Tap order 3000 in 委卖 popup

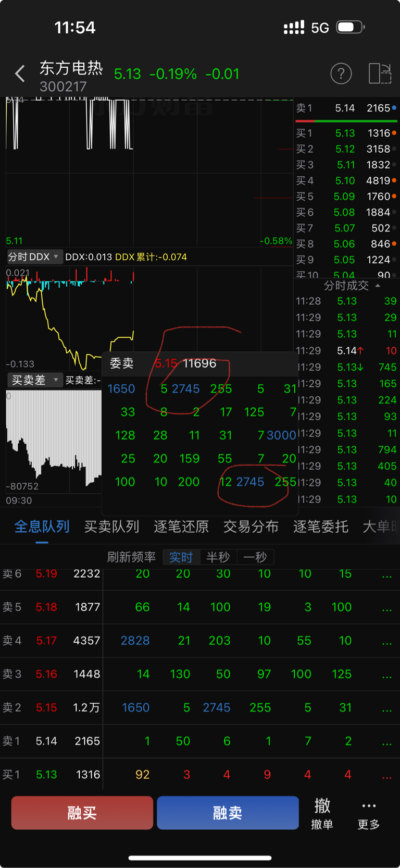pos(281,435)
